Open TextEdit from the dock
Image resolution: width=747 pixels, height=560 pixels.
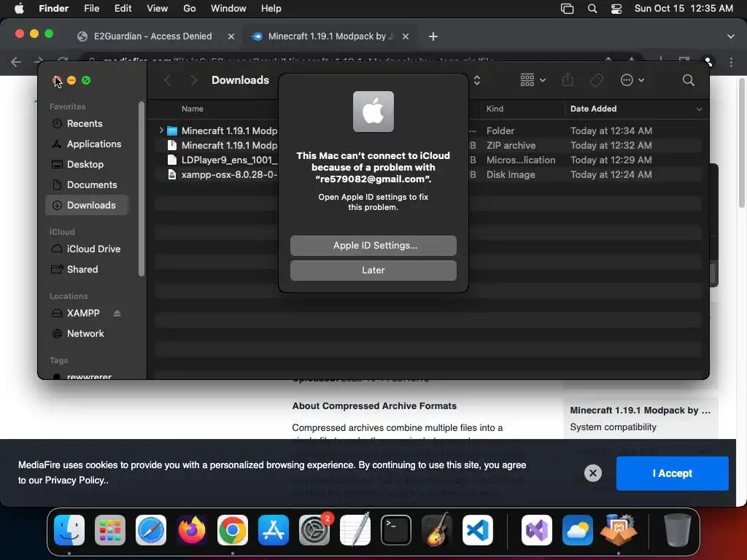pos(355,530)
